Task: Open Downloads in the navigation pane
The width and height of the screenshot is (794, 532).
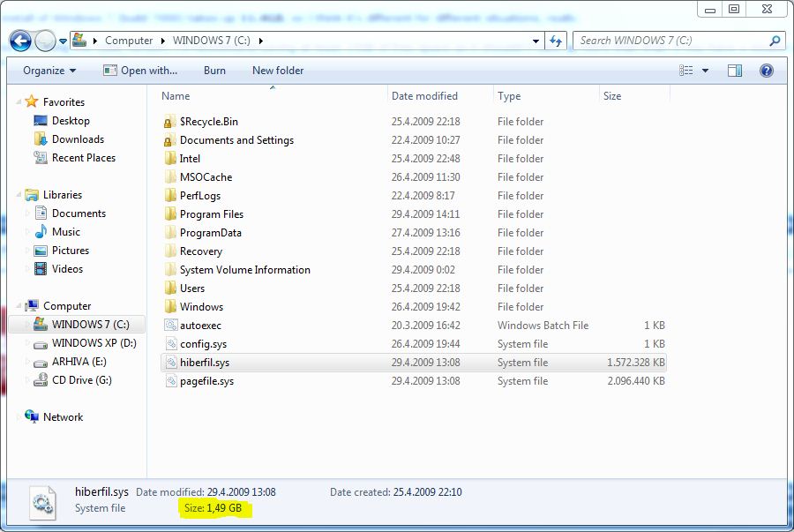Action: [x=78, y=139]
